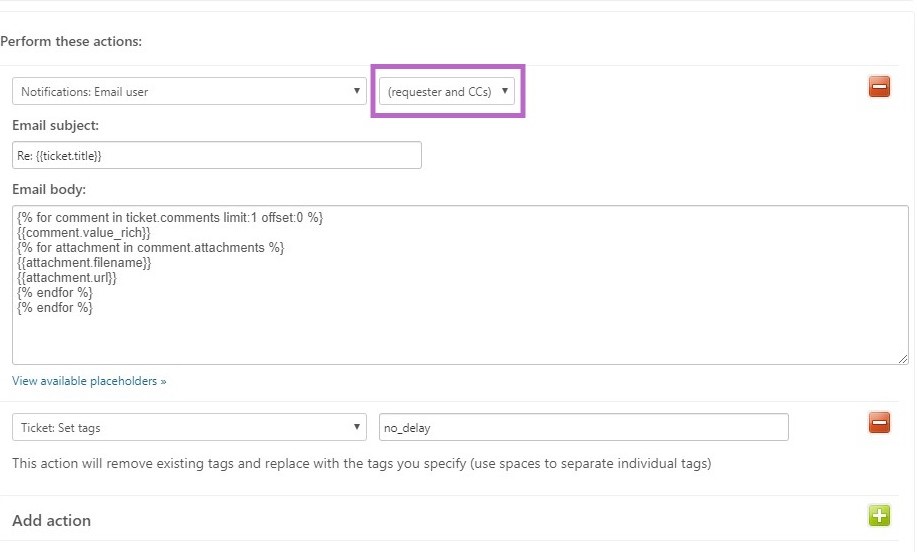This screenshot has width=917, height=552.
Task: Remove the Email user notification action
Action: pyautogui.click(x=879, y=87)
